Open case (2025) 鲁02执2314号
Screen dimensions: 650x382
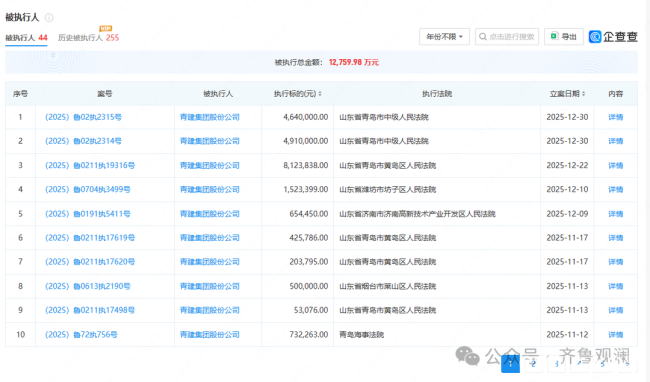tap(83, 141)
